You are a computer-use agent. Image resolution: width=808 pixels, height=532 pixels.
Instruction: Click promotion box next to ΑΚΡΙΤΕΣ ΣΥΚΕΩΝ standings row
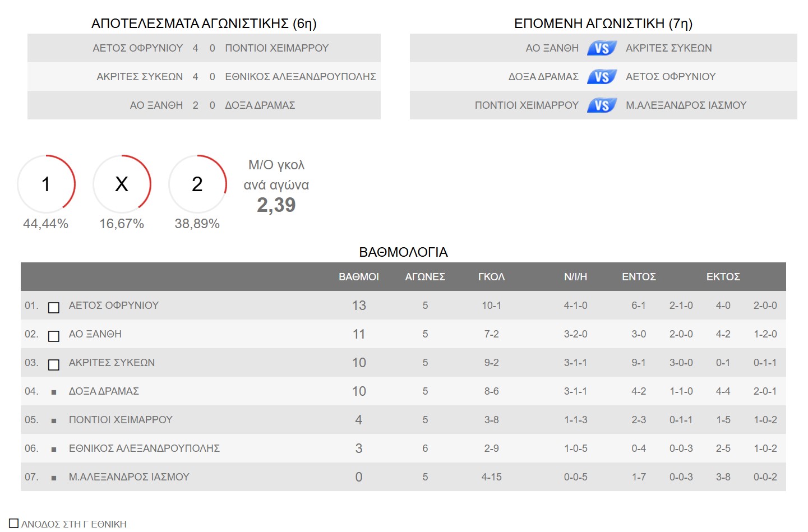point(54,364)
